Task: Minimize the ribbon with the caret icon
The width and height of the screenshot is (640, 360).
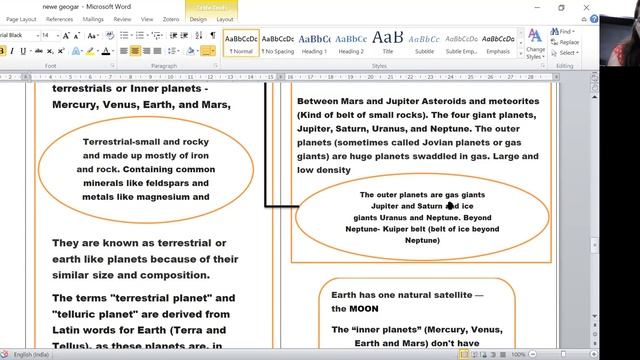Action: (584, 19)
